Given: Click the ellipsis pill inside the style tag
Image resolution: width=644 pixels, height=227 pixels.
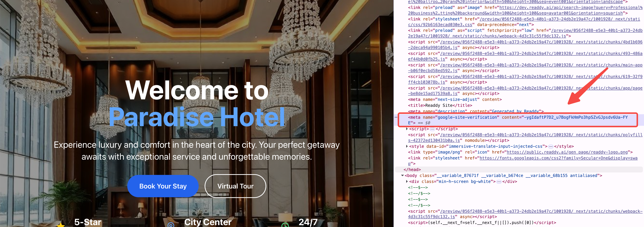Looking at the screenshot, I should (x=550, y=147).
